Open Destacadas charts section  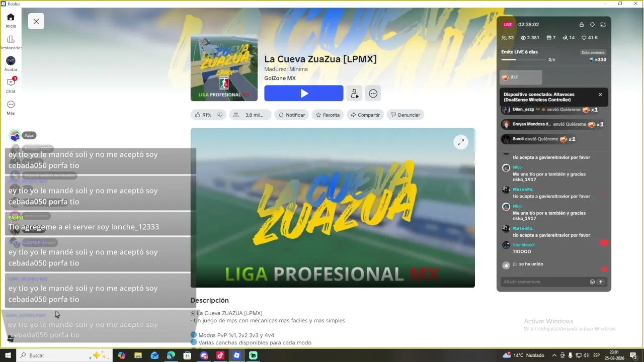[11, 42]
